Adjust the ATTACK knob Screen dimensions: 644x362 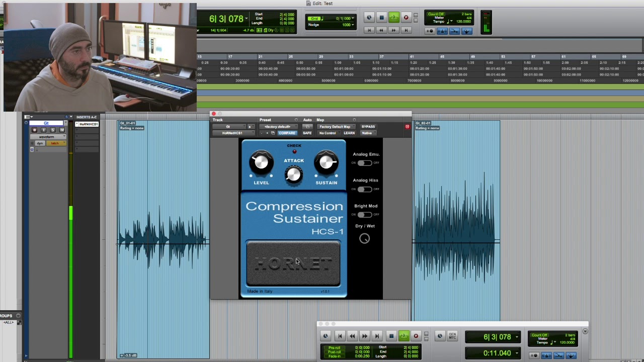[293, 174]
